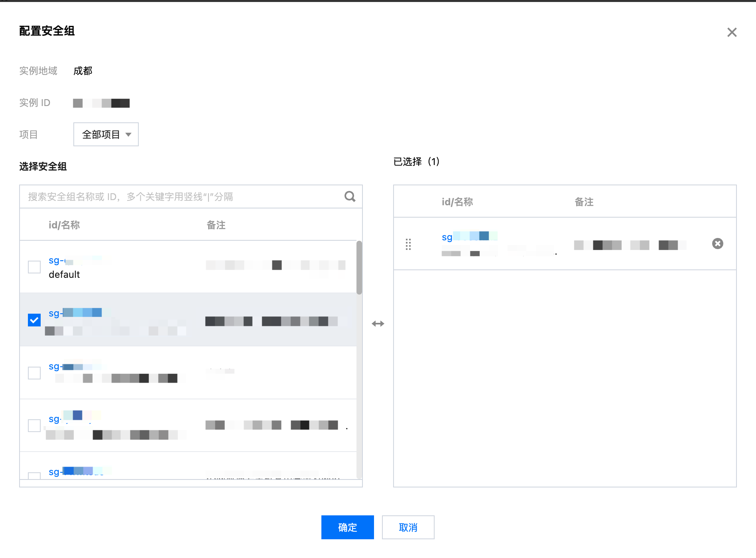Click 备注 header in selected list
Image resolution: width=756 pixels, height=558 pixels.
pyautogui.click(x=584, y=202)
